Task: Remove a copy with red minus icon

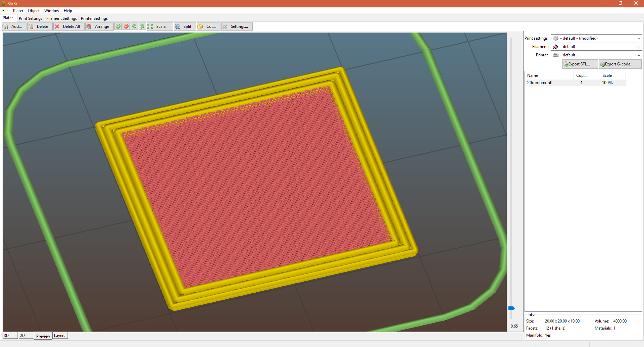Action: [126, 27]
